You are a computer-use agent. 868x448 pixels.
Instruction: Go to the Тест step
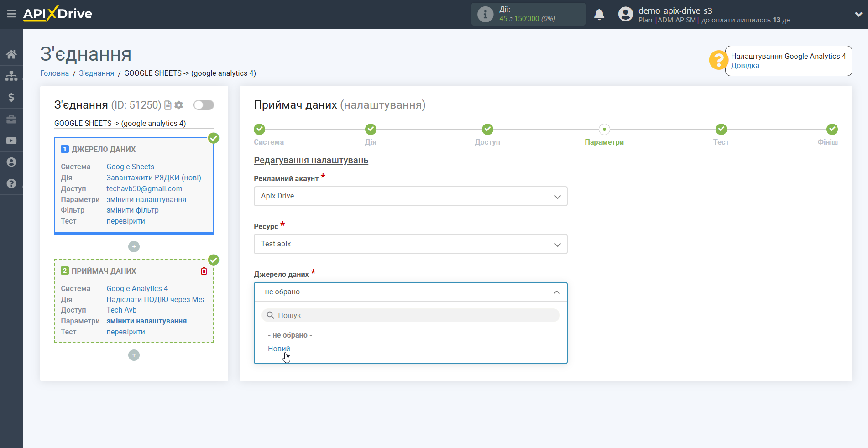[721, 129]
